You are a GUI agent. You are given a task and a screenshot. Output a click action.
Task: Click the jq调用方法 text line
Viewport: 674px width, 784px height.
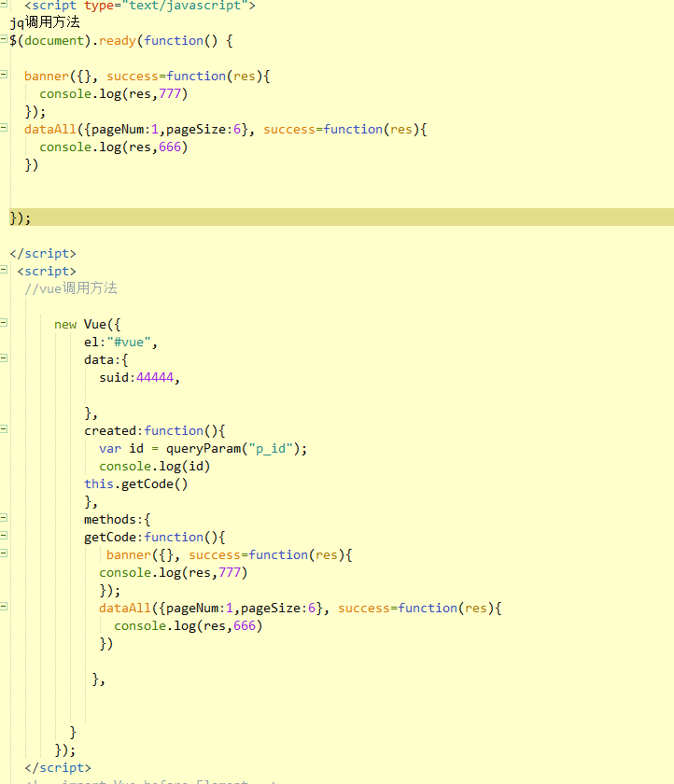tap(45, 22)
